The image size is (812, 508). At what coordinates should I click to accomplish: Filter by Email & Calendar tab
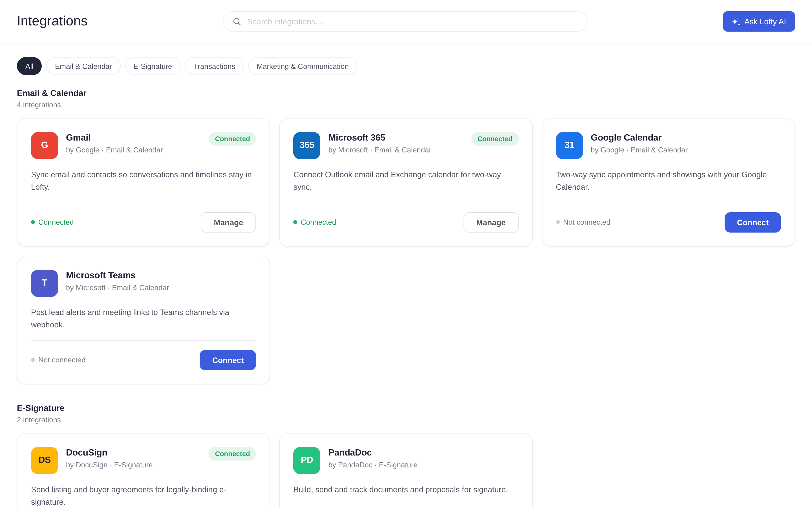(x=83, y=66)
